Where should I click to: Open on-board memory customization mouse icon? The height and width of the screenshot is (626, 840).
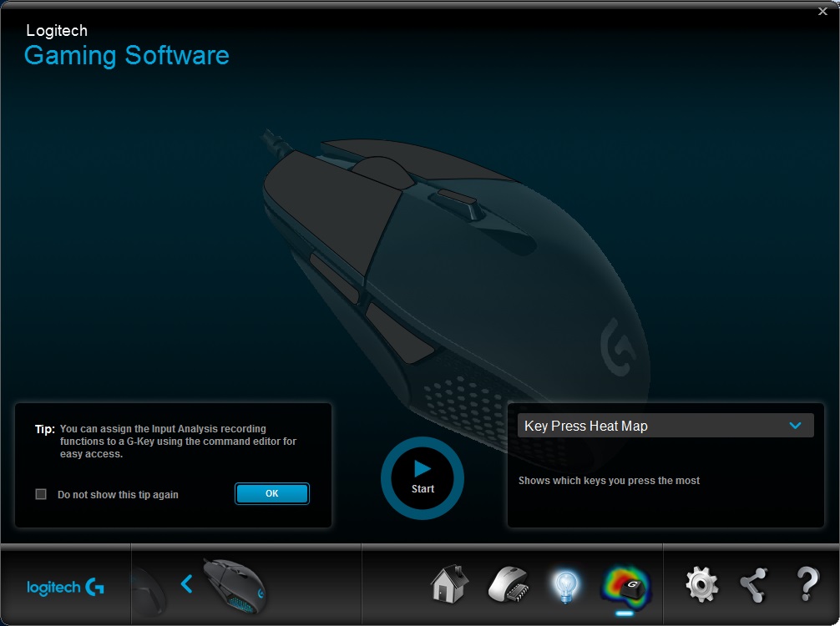pos(509,584)
